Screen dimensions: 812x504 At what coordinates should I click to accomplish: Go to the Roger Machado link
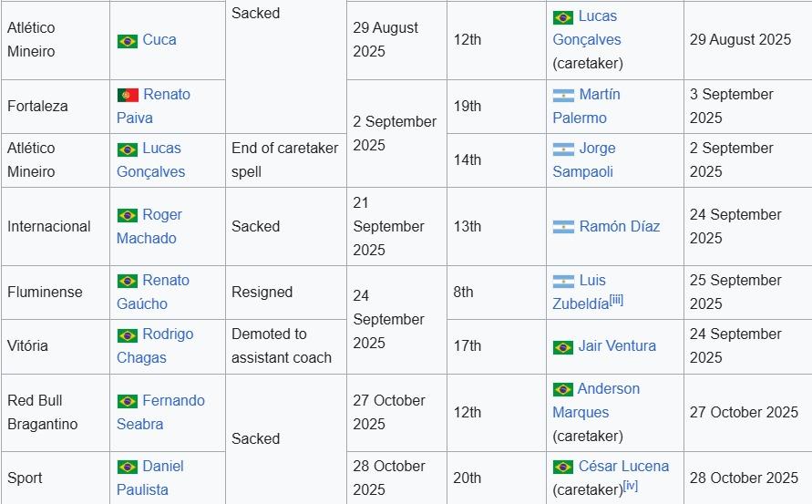click(162, 215)
